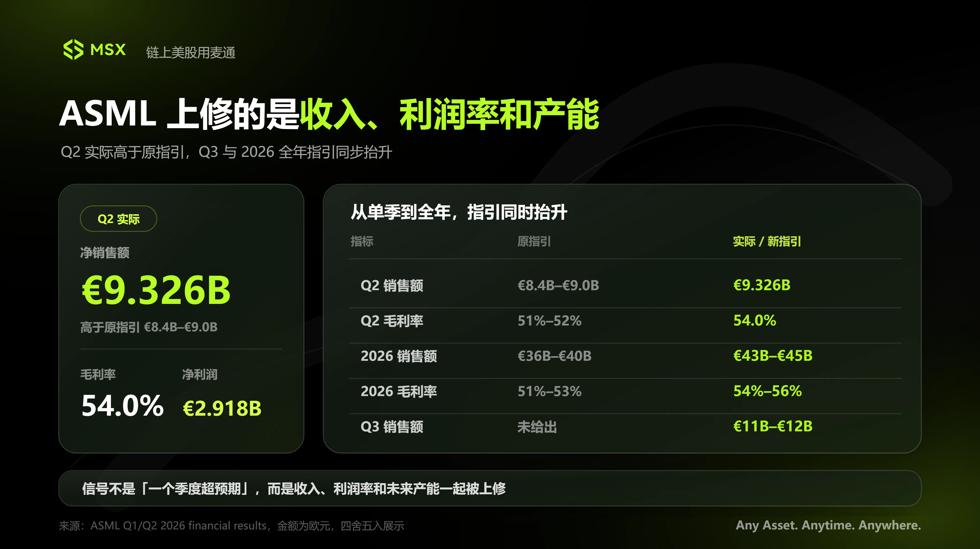Click the Any Asset. Anytime. Anywhere. tagline

click(829, 525)
